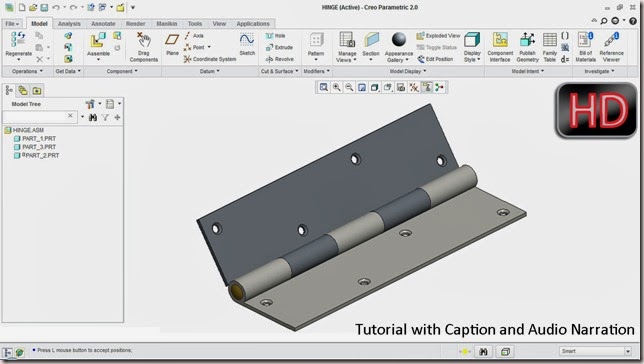Click the Undo icon in quick access toolbar
Screen dimensions: 644x364
coord(56,7)
